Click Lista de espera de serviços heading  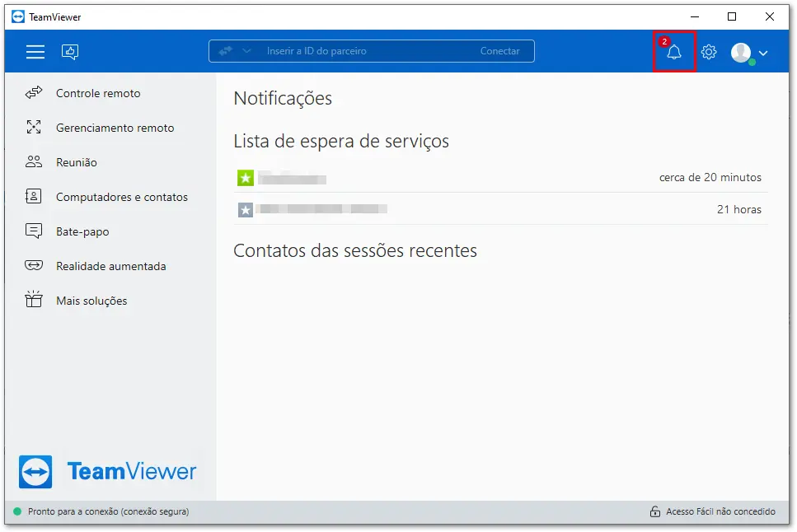point(341,142)
